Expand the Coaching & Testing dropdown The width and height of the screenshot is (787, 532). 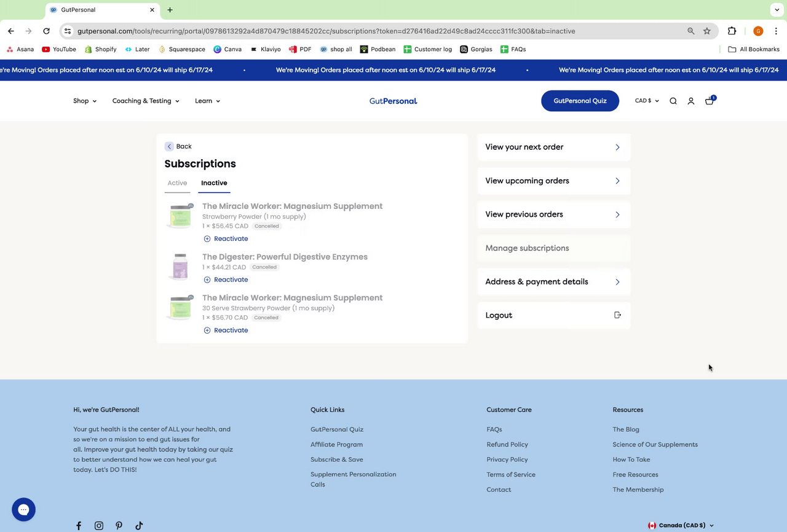coord(146,101)
